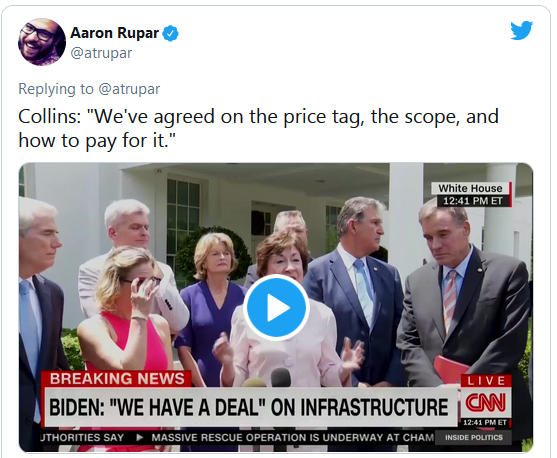Open the @atrupar handle under name
Screen dimensions: 557x458
101,53
